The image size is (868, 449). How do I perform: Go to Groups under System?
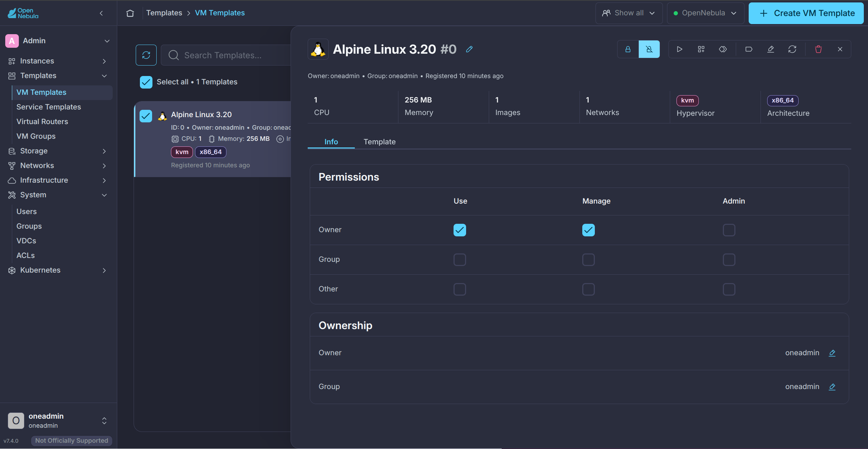point(62,226)
